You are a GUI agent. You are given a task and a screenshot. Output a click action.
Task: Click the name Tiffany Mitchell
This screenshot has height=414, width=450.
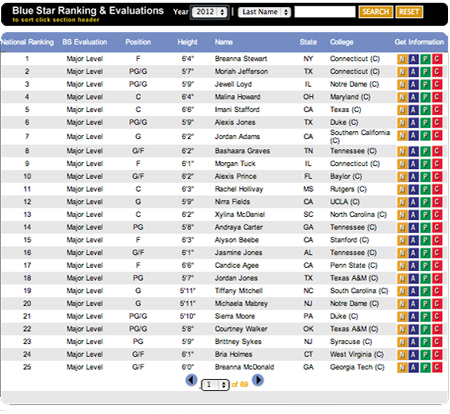pyautogui.click(x=239, y=291)
